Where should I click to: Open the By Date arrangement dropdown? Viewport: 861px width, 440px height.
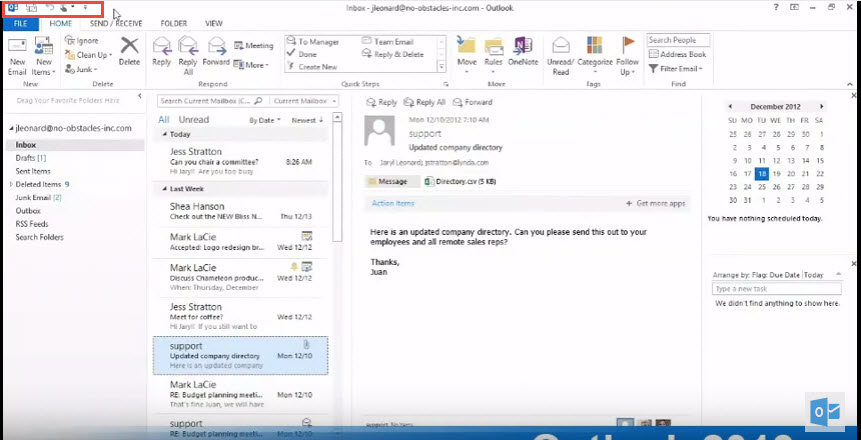tap(265, 120)
